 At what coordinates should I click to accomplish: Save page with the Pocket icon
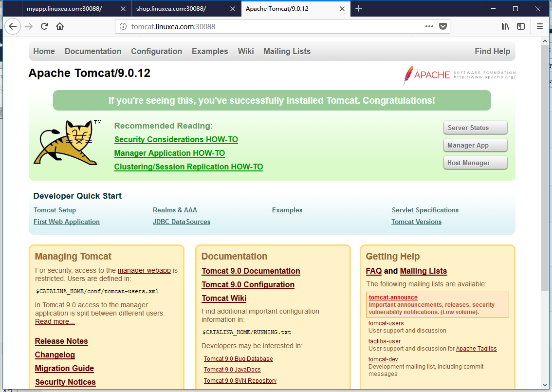click(x=443, y=26)
